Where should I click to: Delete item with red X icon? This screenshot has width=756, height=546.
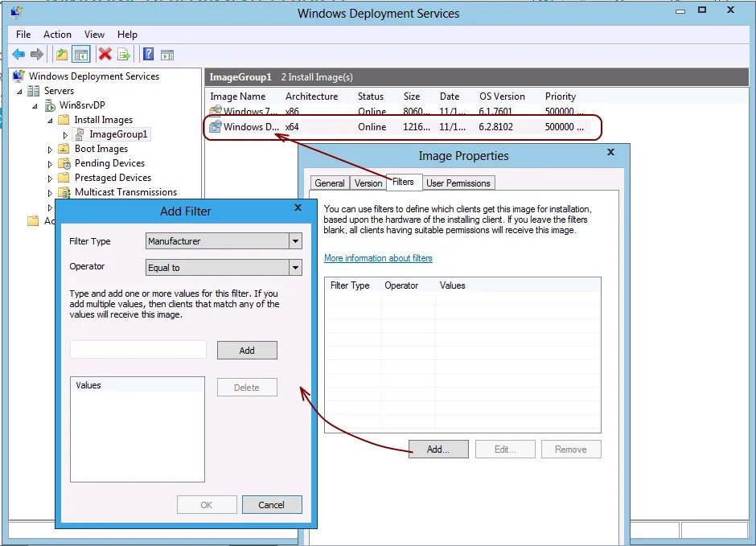point(105,54)
